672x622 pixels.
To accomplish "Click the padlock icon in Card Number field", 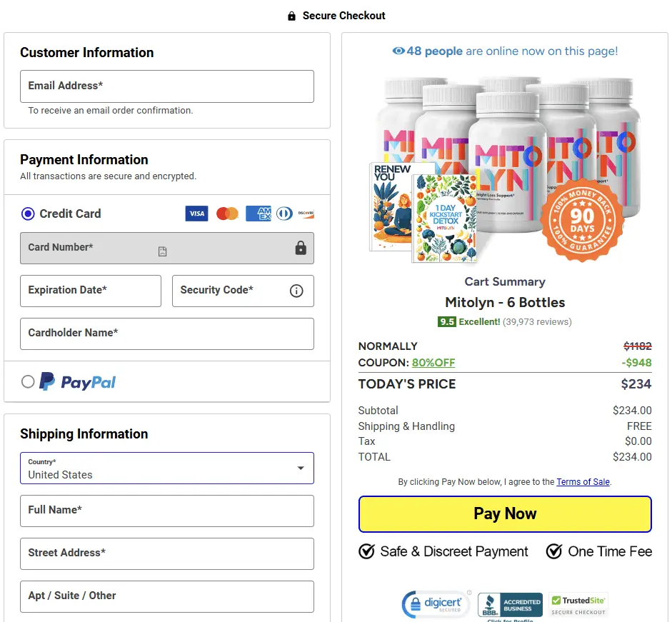I will (301, 248).
